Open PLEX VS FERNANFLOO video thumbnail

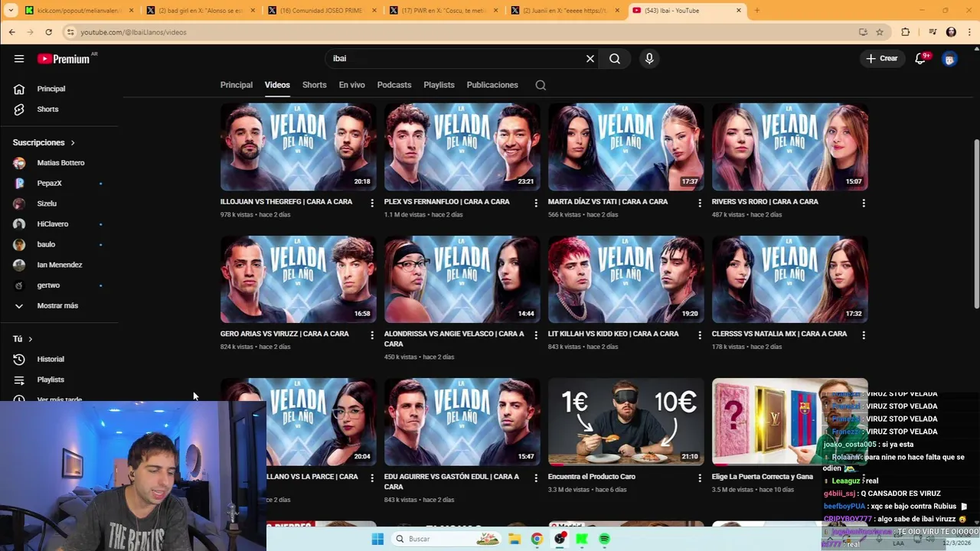click(462, 147)
